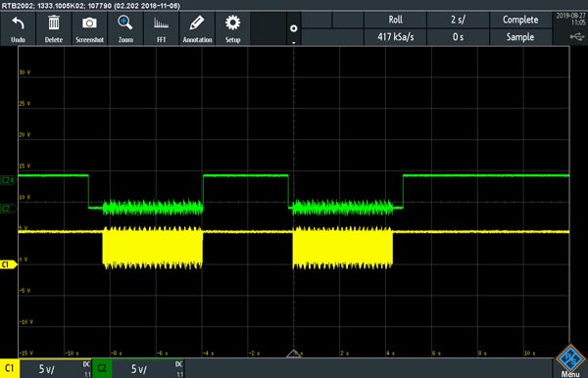Click the trigger position triangle marker

coord(294,354)
